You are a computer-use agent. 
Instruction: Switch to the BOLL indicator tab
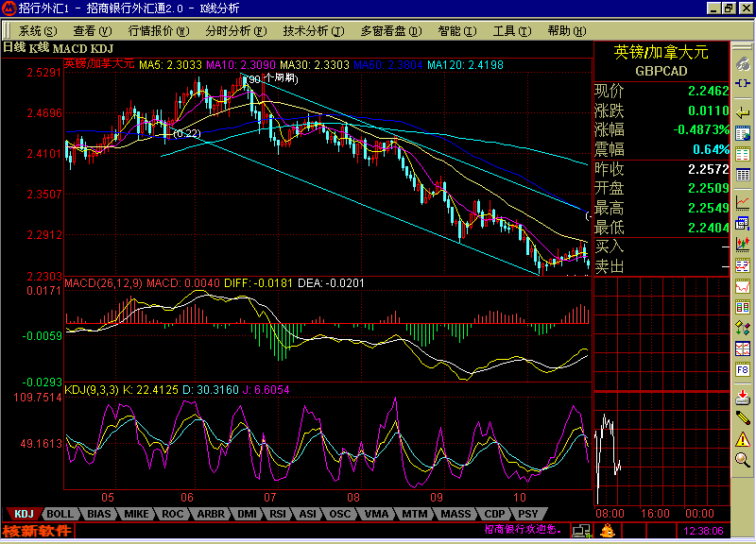[60, 514]
